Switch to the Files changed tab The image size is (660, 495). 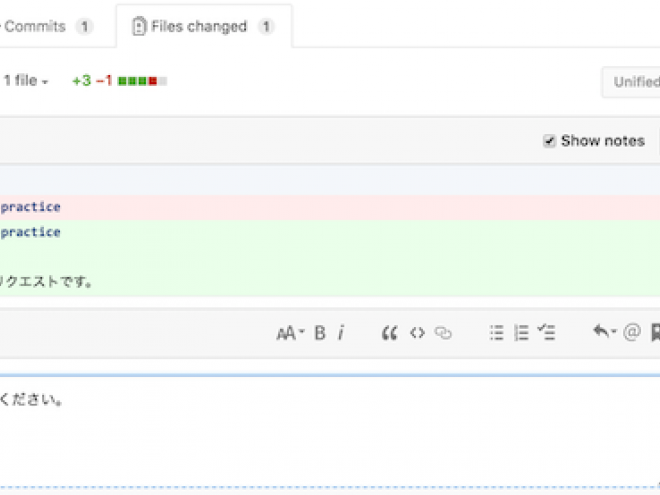click(204, 27)
